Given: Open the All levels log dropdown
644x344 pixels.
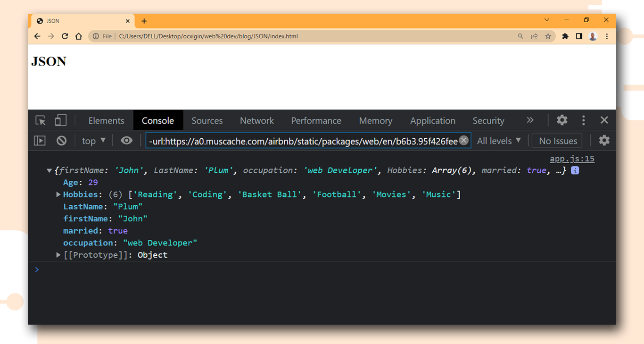Looking at the screenshot, I should tap(499, 141).
